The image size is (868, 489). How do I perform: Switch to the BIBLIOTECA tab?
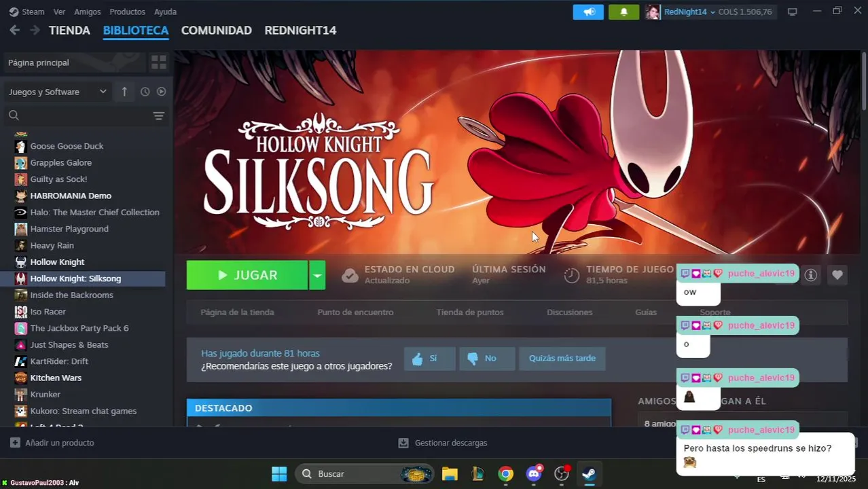(136, 31)
